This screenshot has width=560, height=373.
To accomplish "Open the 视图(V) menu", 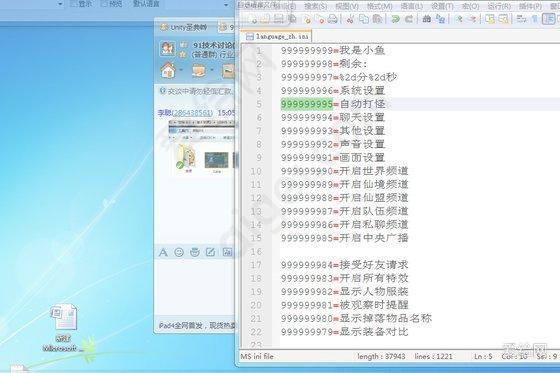I will [x=347, y=6].
